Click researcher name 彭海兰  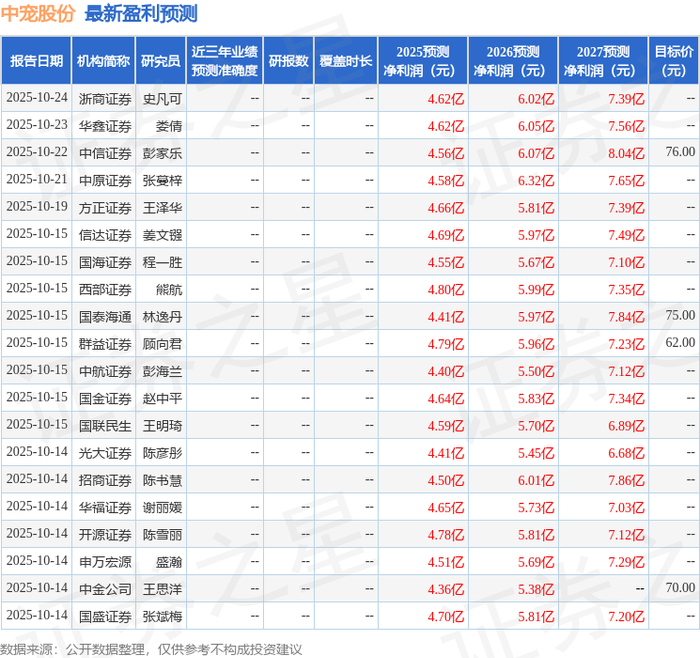point(162,371)
